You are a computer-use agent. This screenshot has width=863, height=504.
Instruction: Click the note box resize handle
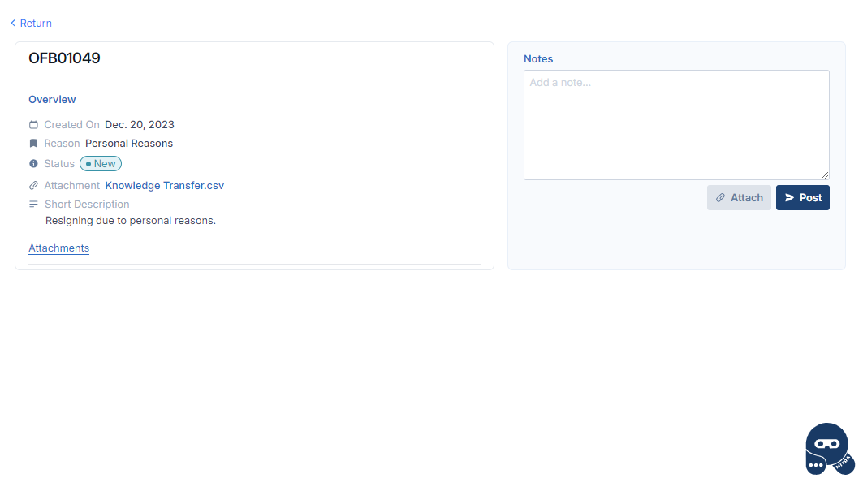(x=825, y=175)
